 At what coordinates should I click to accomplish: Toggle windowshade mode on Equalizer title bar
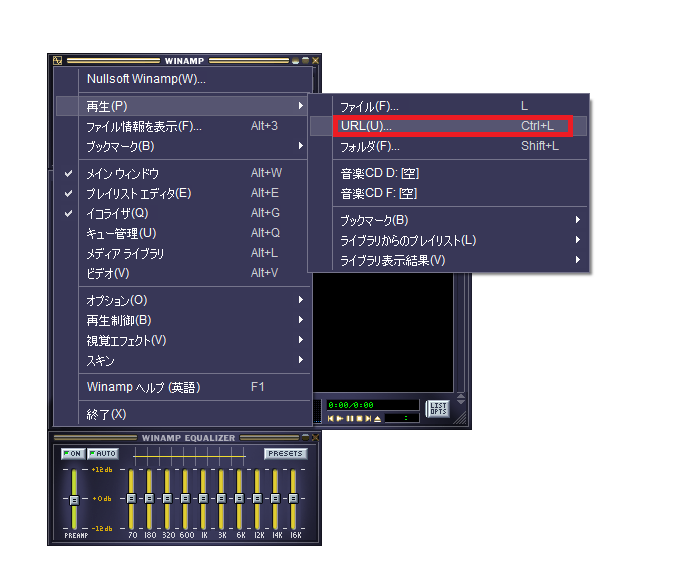pos(305,437)
